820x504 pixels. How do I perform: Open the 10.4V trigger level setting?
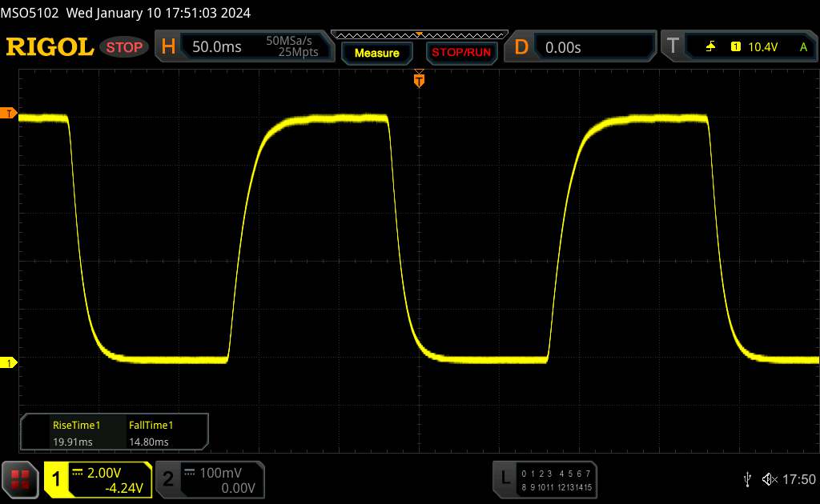click(762, 47)
